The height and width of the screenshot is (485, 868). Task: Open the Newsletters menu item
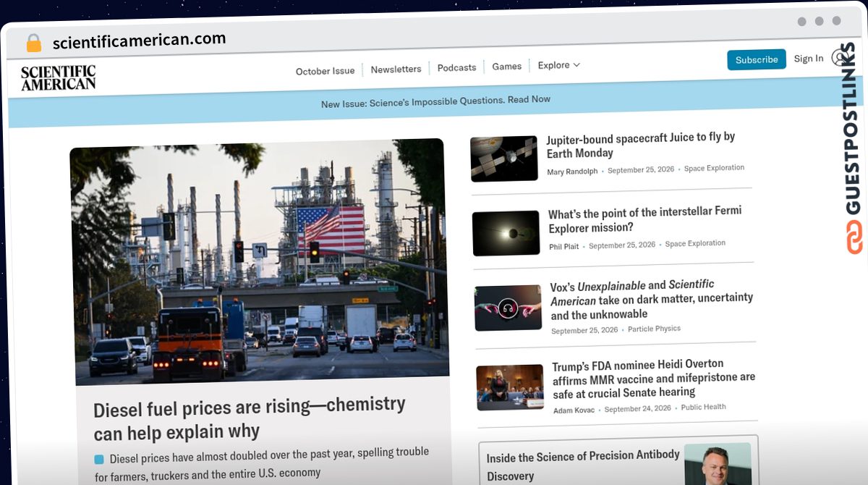click(x=396, y=69)
